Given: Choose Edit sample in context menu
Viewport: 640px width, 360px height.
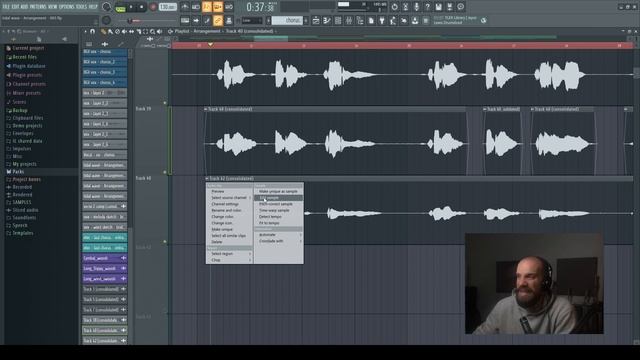Looking at the screenshot, I should 278,198.
